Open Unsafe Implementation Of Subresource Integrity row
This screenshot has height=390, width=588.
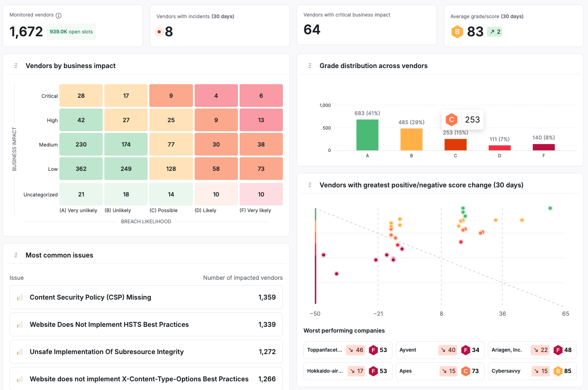(x=146, y=352)
